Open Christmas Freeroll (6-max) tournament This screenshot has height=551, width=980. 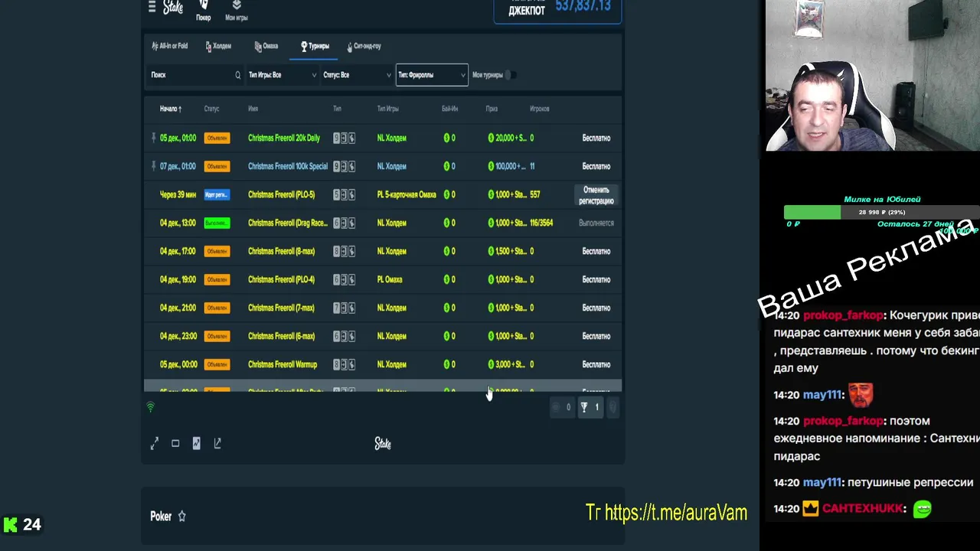pyautogui.click(x=281, y=336)
